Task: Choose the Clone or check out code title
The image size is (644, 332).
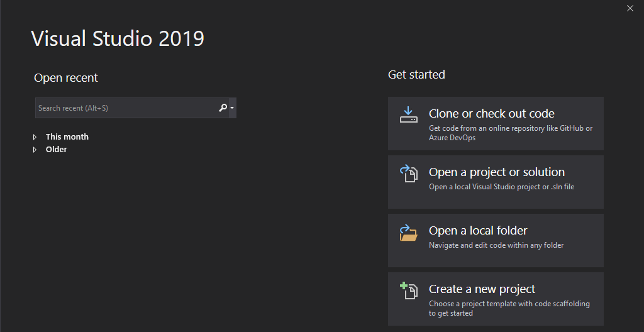Action: [491, 114]
